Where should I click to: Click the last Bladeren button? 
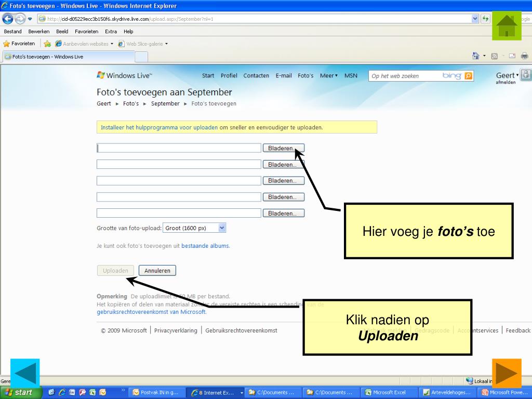(283, 213)
